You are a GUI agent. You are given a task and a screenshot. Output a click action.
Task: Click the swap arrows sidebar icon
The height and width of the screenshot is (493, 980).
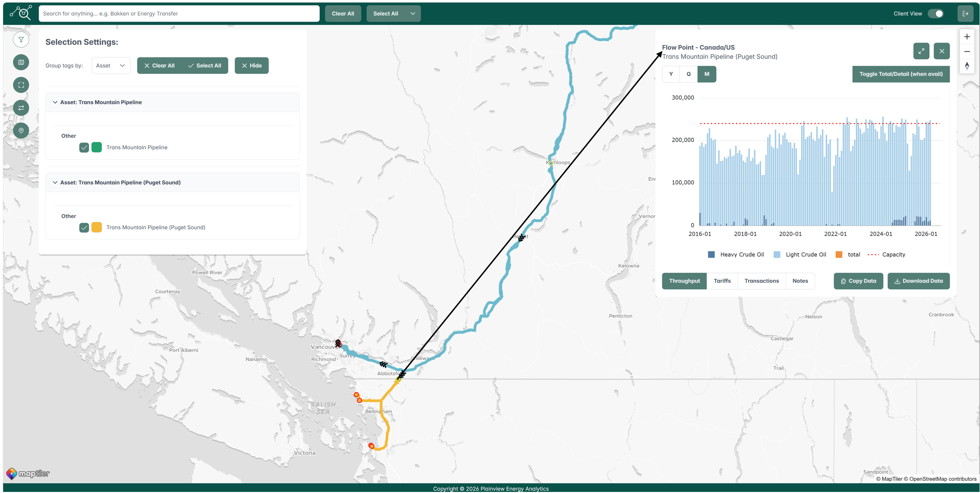(21, 108)
